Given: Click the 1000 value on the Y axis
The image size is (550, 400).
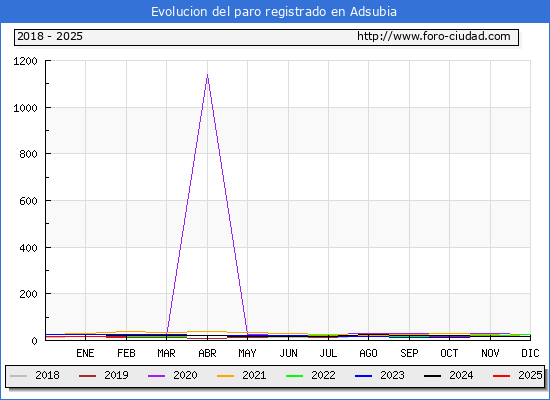Looking at the screenshot, I should pyautogui.click(x=25, y=108).
